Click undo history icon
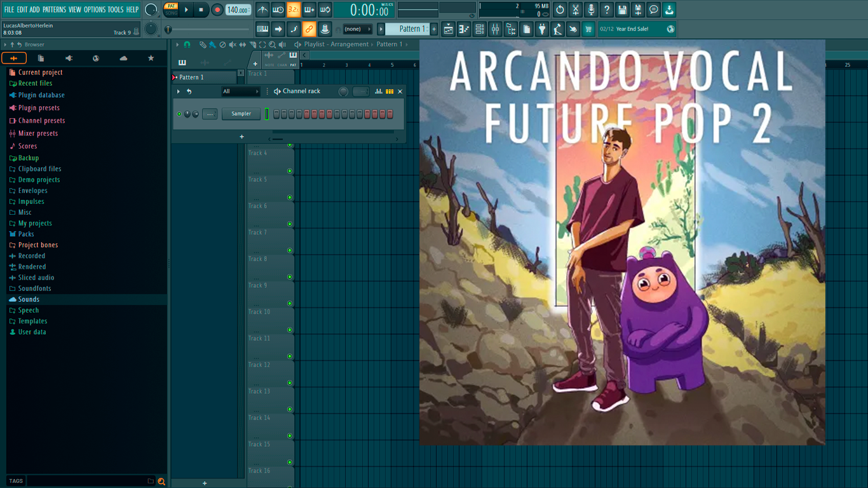The image size is (868, 488). (x=560, y=10)
